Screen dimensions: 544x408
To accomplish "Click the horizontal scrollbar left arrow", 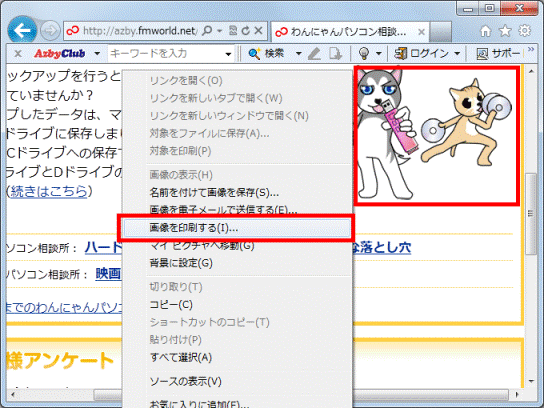I will tap(12, 395).
